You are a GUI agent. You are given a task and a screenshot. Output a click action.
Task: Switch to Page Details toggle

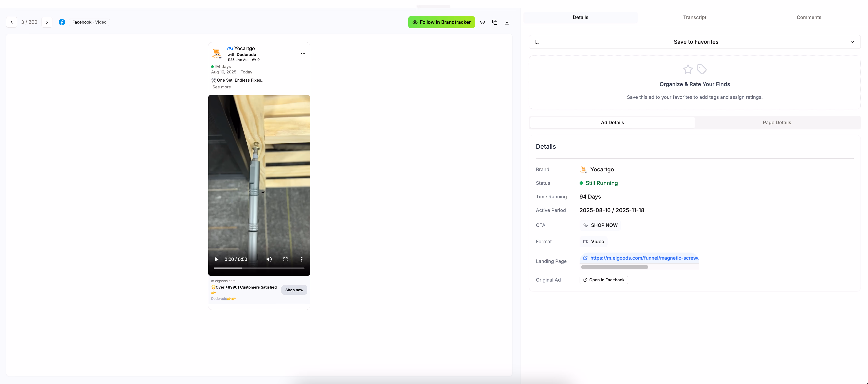pyautogui.click(x=777, y=122)
